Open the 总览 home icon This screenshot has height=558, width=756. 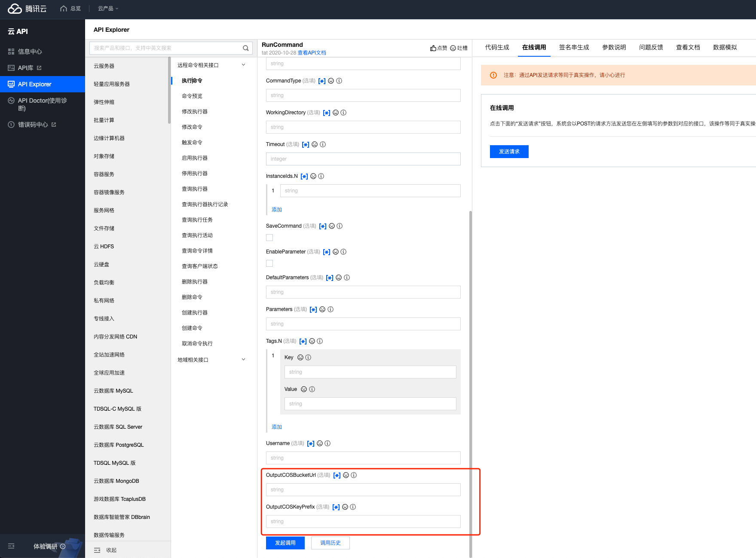click(x=64, y=9)
